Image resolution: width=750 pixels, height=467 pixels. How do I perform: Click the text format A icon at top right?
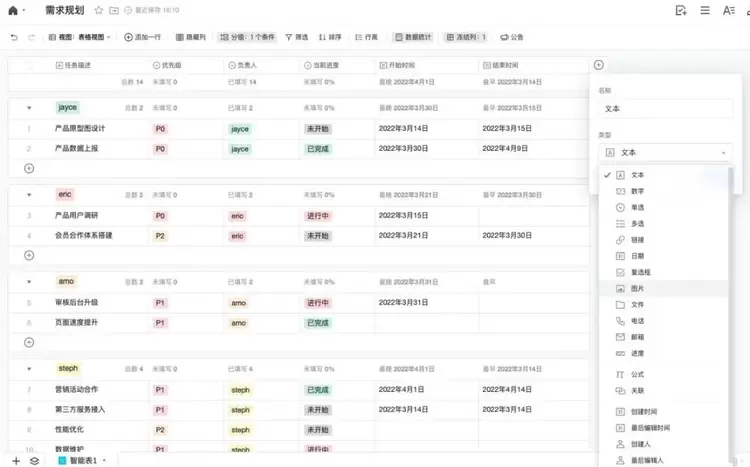point(728,10)
